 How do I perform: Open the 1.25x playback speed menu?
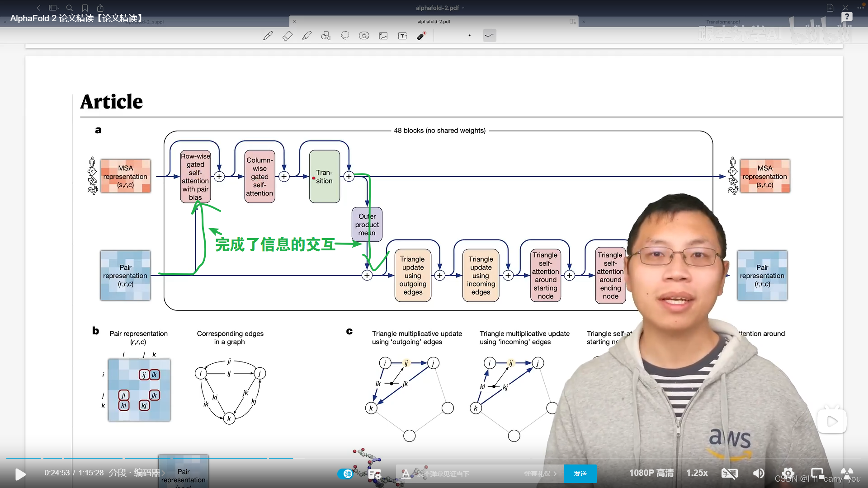[x=697, y=473]
